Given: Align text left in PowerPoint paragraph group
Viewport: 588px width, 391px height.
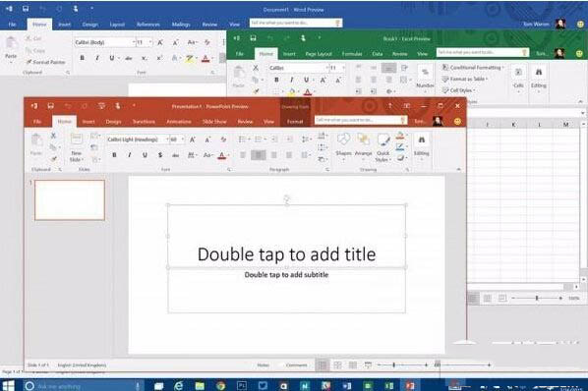Looking at the screenshot, I should (x=243, y=154).
